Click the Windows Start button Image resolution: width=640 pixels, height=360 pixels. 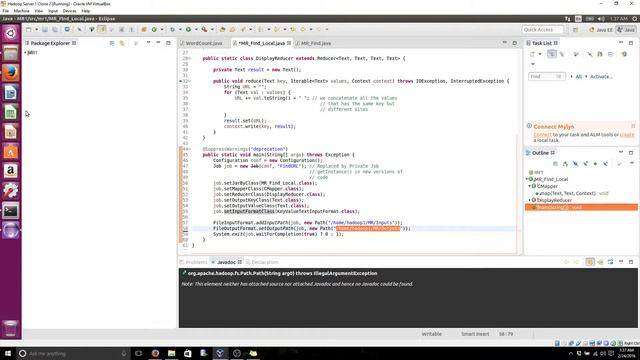pyautogui.click(x=7, y=353)
